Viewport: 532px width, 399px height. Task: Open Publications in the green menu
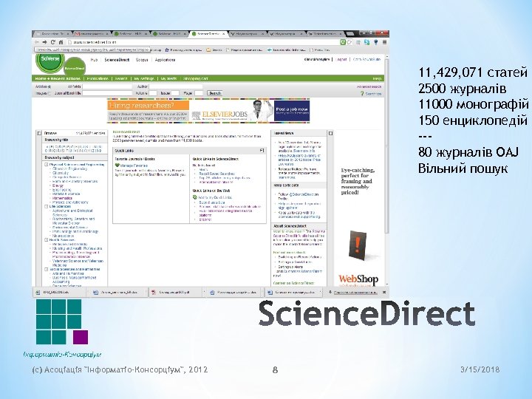click(98, 78)
